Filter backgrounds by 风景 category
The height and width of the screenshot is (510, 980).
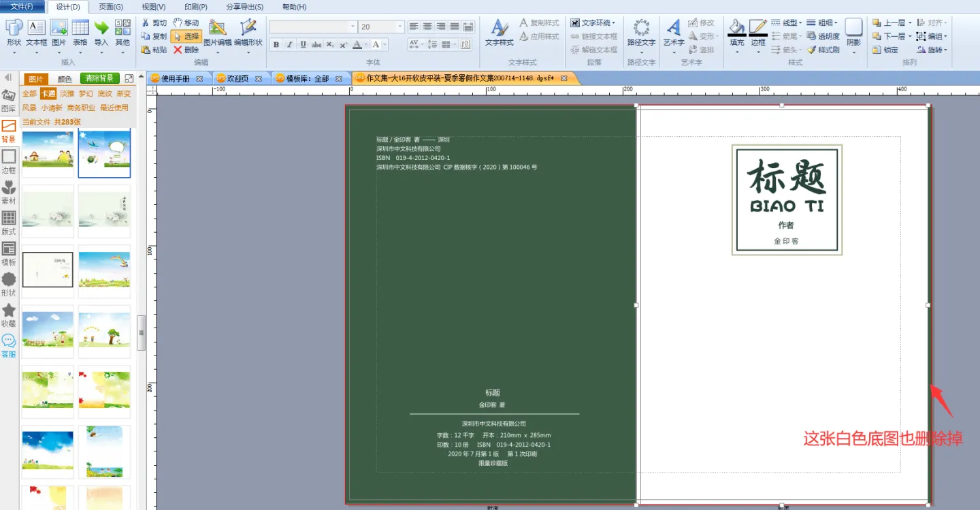pos(29,108)
